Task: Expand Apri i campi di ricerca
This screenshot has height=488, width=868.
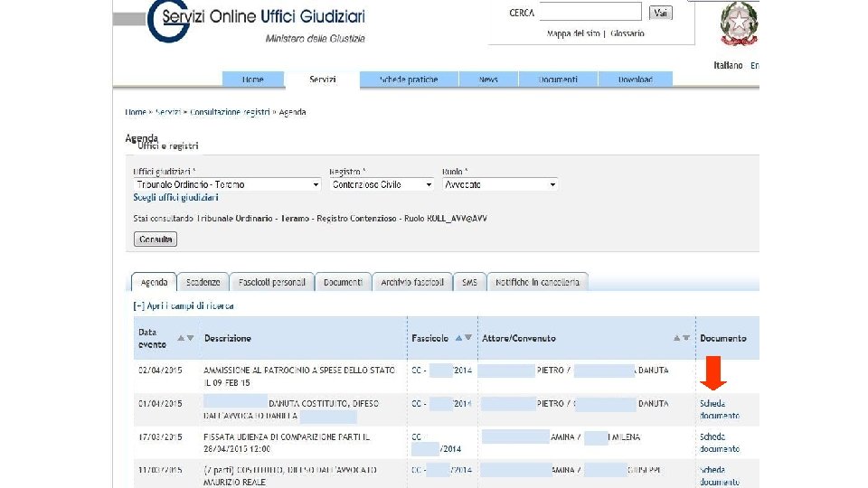Action: [184, 306]
